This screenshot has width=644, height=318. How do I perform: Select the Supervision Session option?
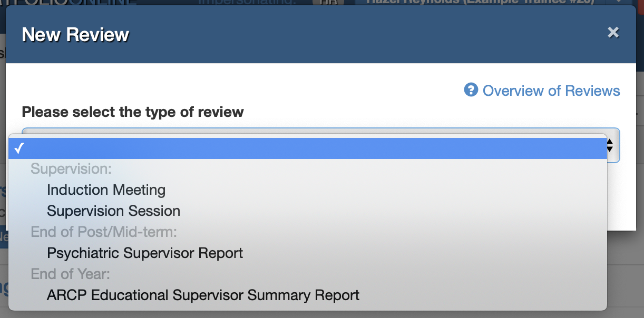click(x=113, y=211)
